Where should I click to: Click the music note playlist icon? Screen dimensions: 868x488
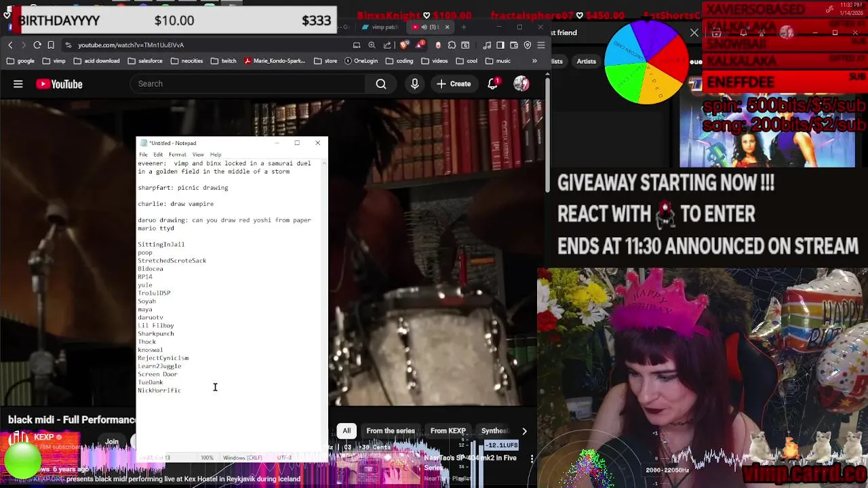(487, 45)
